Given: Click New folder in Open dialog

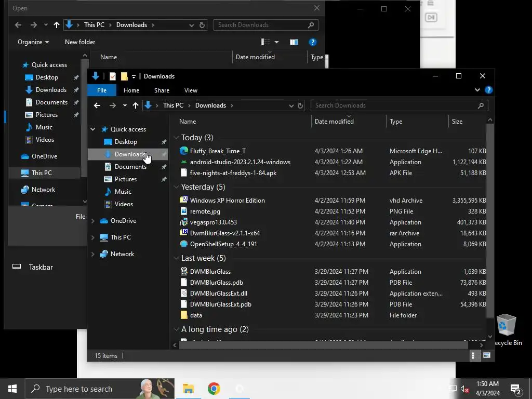Looking at the screenshot, I should tap(80, 42).
